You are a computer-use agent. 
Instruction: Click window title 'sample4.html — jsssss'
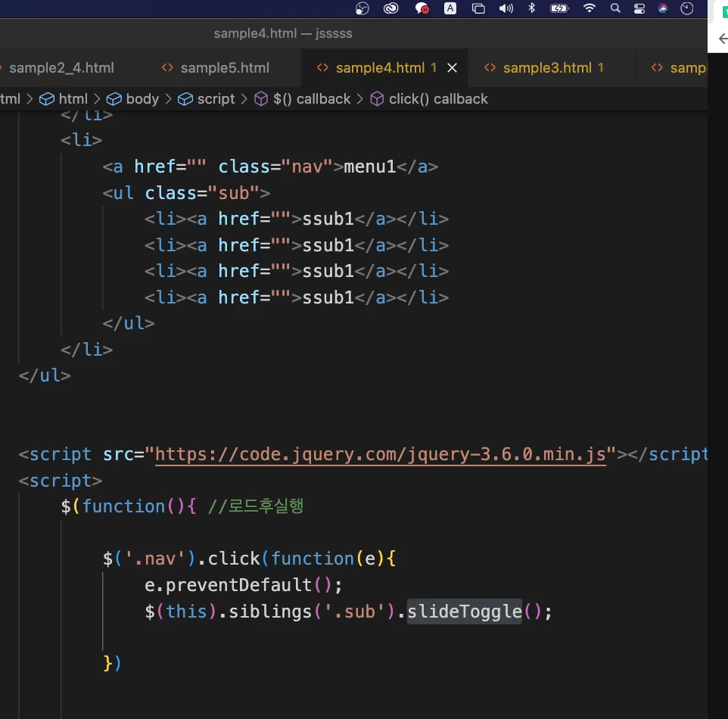pyautogui.click(x=283, y=33)
